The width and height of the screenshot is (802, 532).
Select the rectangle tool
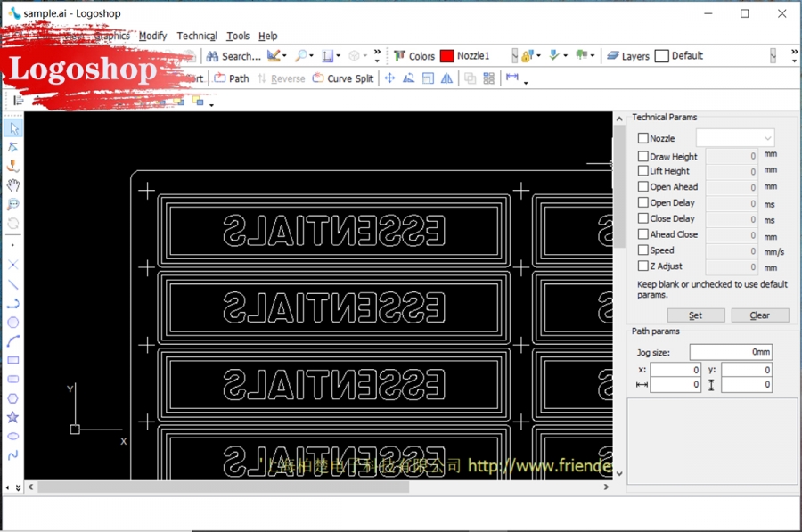[x=13, y=360]
